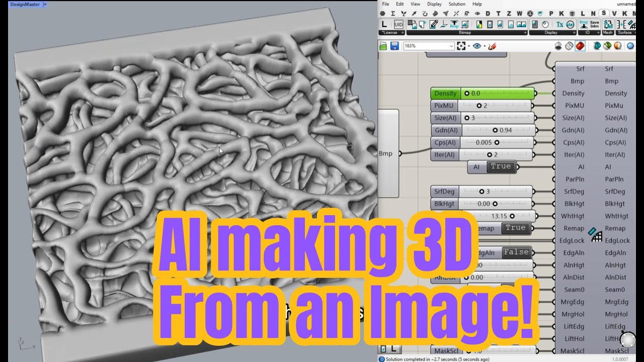The image size is (644, 362).
Task: Click the 3+E icon in Surface panel
Action: tap(620, 24)
